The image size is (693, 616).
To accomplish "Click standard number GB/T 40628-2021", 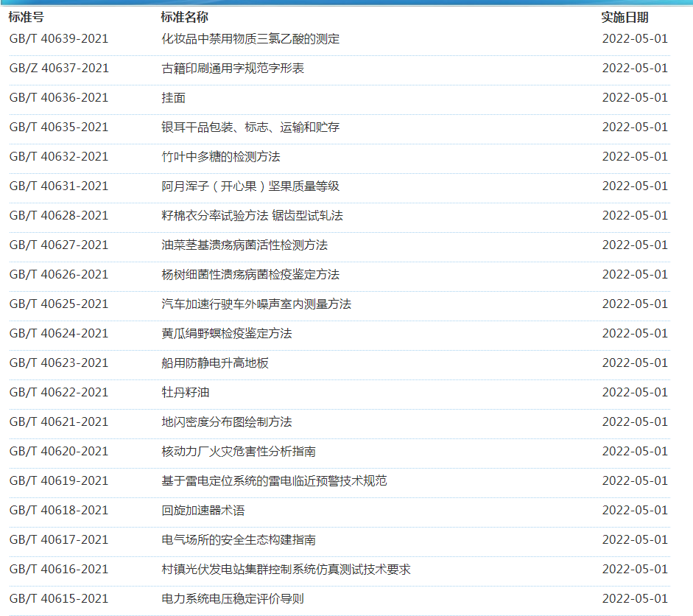I will coord(59,216).
